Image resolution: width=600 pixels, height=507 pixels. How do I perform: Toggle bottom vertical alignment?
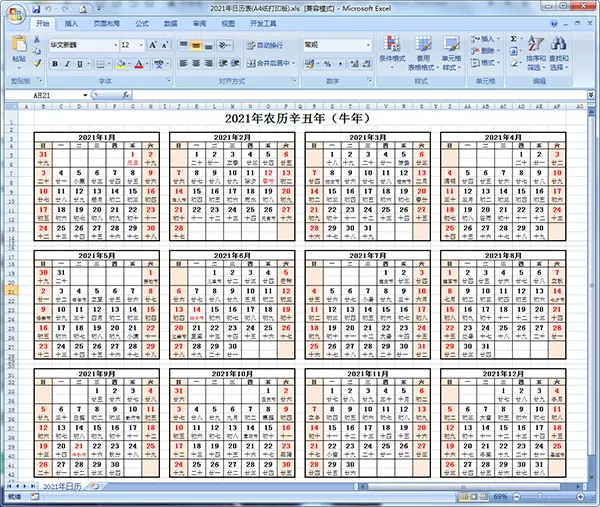(209, 46)
